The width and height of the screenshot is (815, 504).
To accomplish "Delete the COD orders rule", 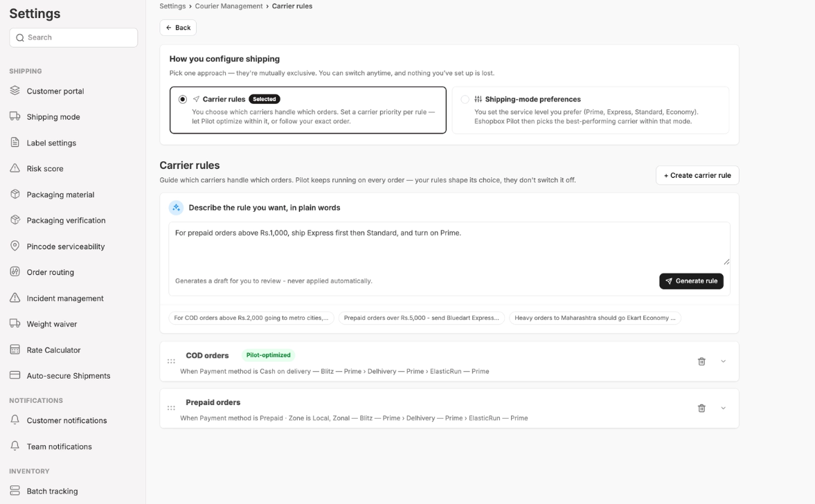I will [701, 361].
